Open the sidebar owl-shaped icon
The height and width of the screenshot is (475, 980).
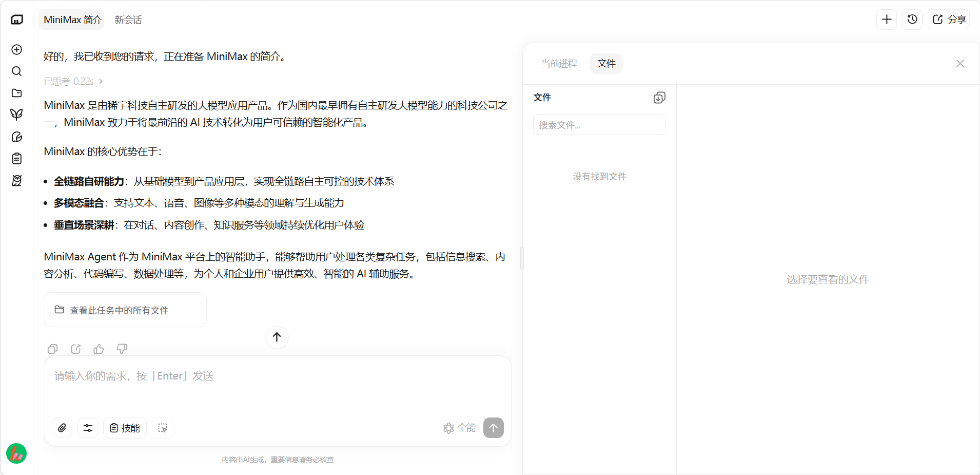coord(17,180)
